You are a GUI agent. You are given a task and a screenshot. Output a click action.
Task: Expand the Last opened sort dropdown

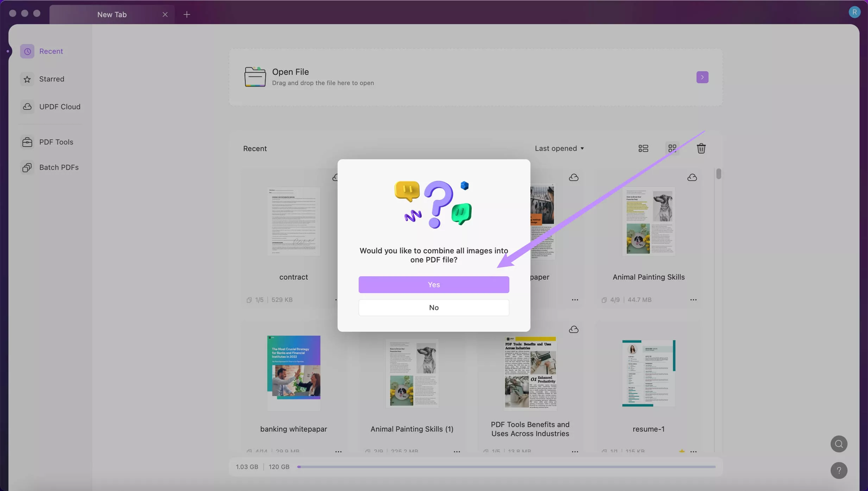[559, 148]
